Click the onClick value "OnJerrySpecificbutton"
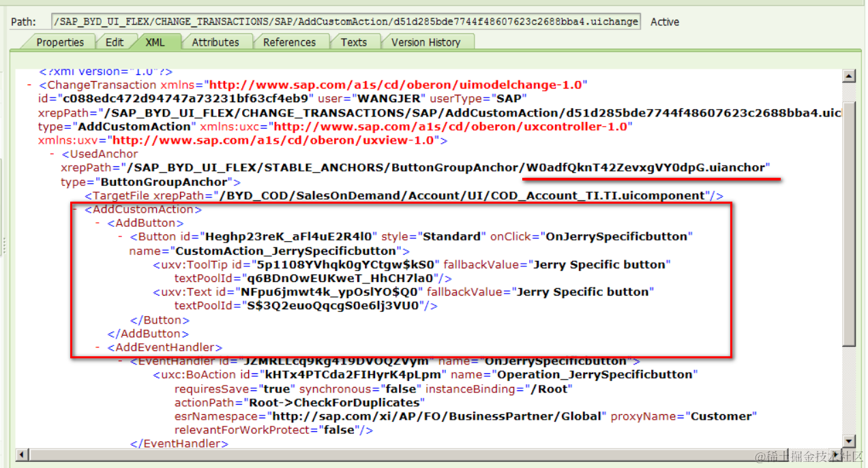The width and height of the screenshot is (868, 468). pyautogui.click(x=617, y=236)
